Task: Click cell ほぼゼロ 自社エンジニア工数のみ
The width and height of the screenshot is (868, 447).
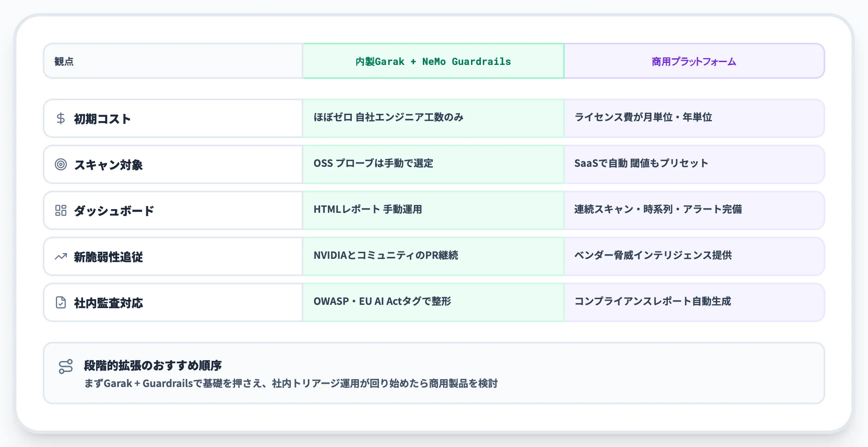Action: click(x=433, y=118)
